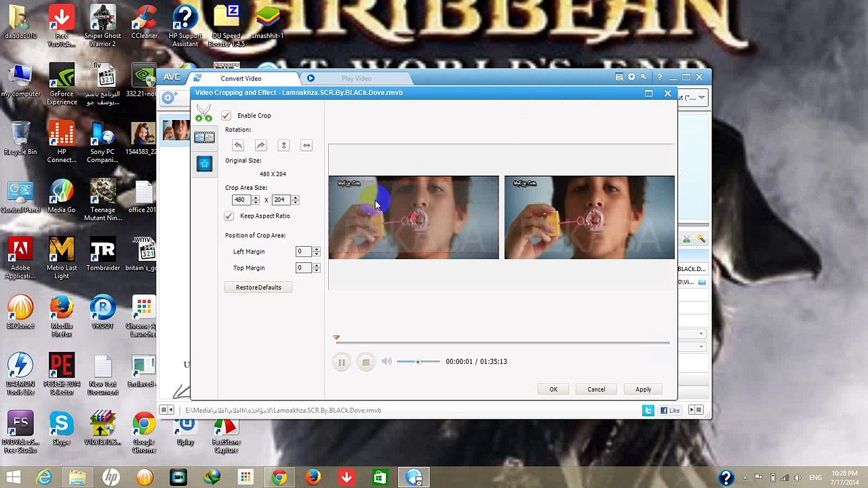Open the AVC task list icon
This screenshot has width=868, height=488.
[619, 77]
